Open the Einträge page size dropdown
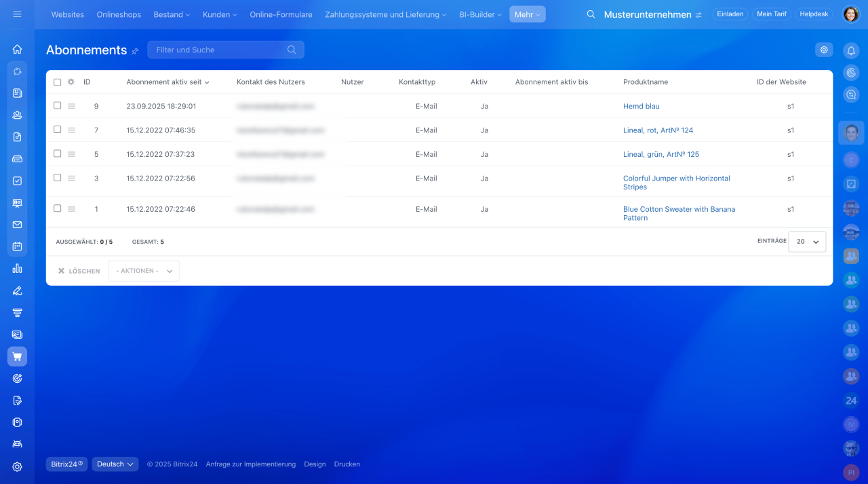This screenshot has height=484, width=868. point(807,242)
